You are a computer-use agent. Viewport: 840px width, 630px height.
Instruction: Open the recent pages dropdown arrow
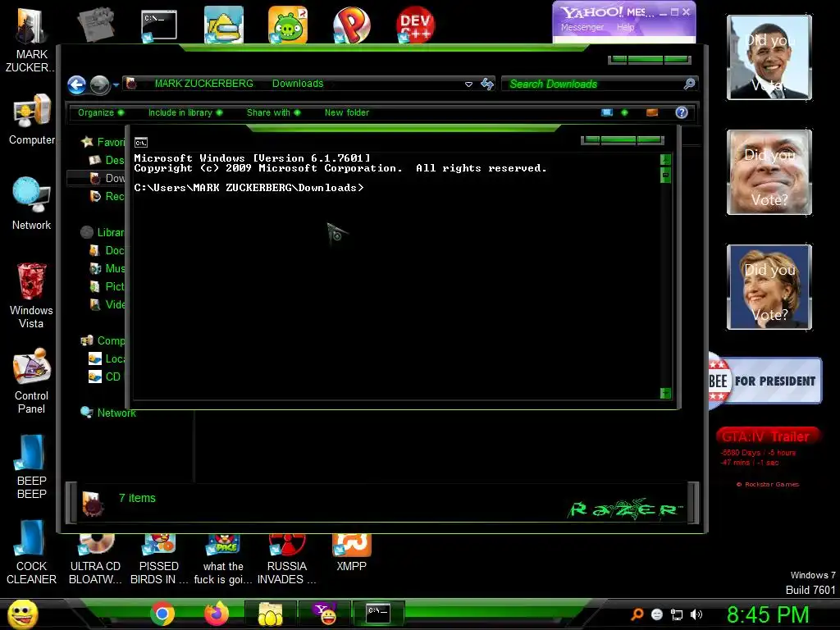116,84
